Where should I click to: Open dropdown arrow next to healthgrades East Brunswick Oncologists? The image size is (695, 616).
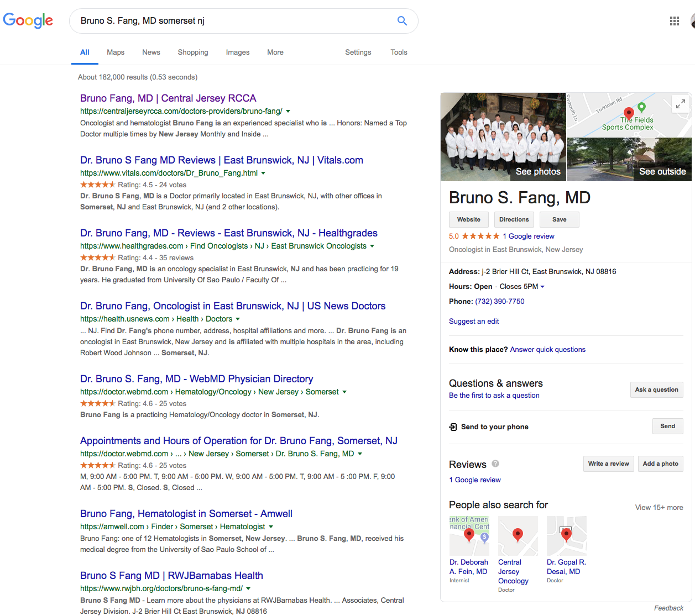point(372,246)
